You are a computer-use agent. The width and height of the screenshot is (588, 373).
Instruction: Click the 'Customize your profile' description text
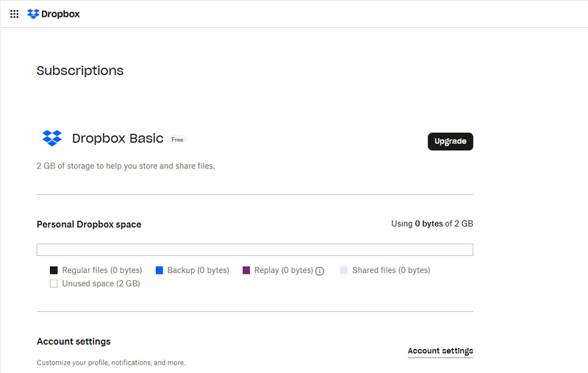tap(111, 363)
